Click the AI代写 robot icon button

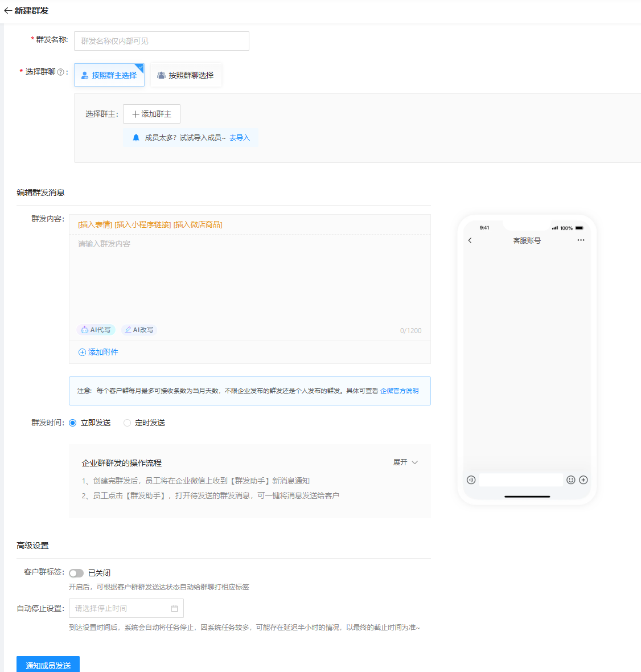coord(96,330)
